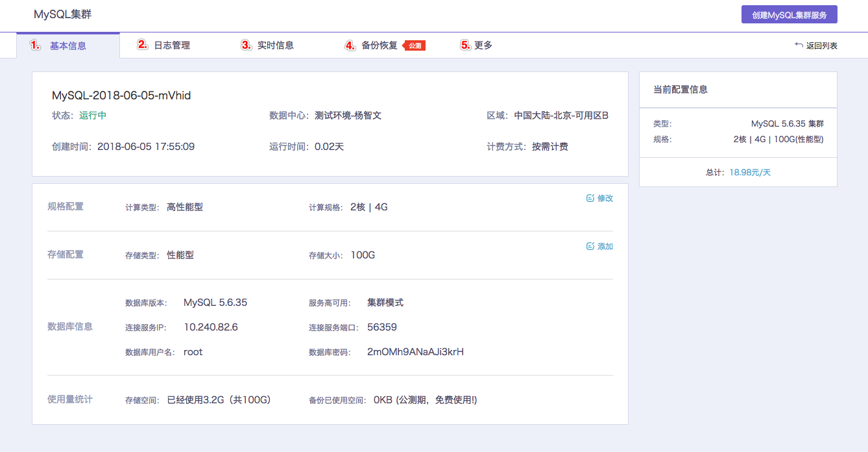The height and width of the screenshot is (452, 868).
Task: Click the 规格配置 section label
Action: [66, 207]
